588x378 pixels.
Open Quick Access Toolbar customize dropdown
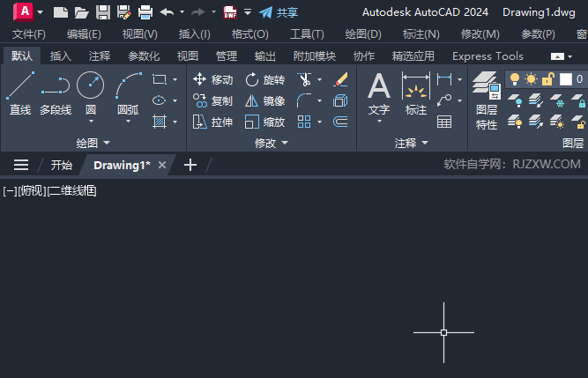[248, 12]
